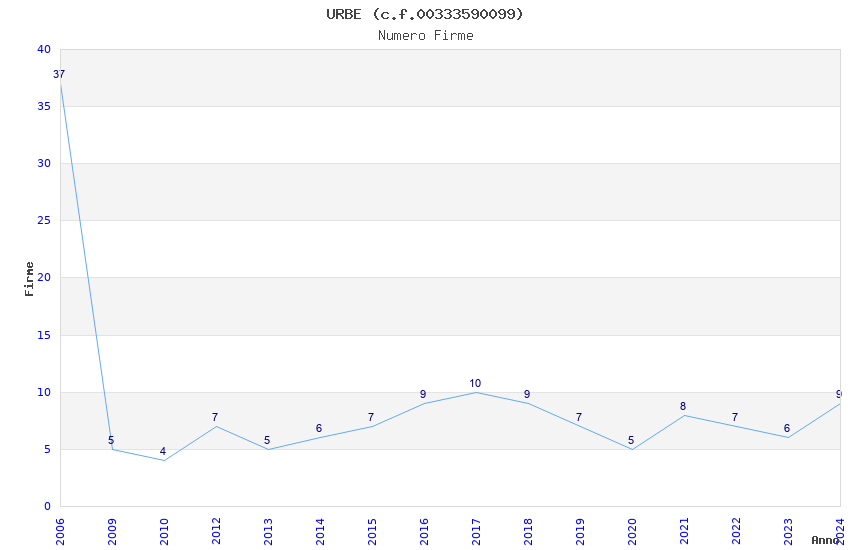Select the year label 2019 on x-axis
The height and width of the screenshot is (550, 850).
point(580,532)
